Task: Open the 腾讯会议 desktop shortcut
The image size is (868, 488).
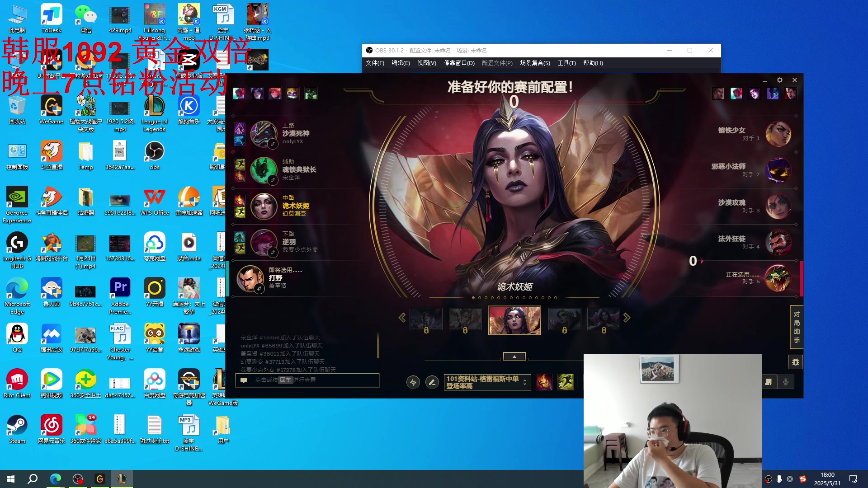Action: pos(51,338)
